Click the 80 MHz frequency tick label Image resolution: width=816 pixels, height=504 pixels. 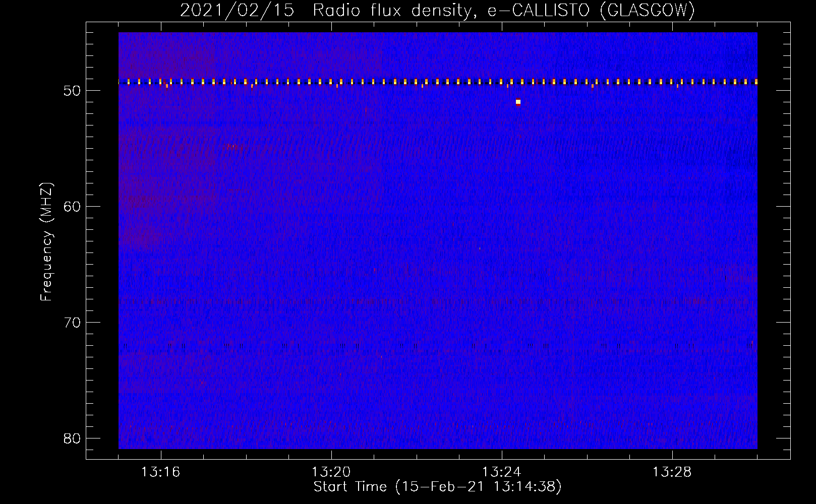(x=72, y=438)
